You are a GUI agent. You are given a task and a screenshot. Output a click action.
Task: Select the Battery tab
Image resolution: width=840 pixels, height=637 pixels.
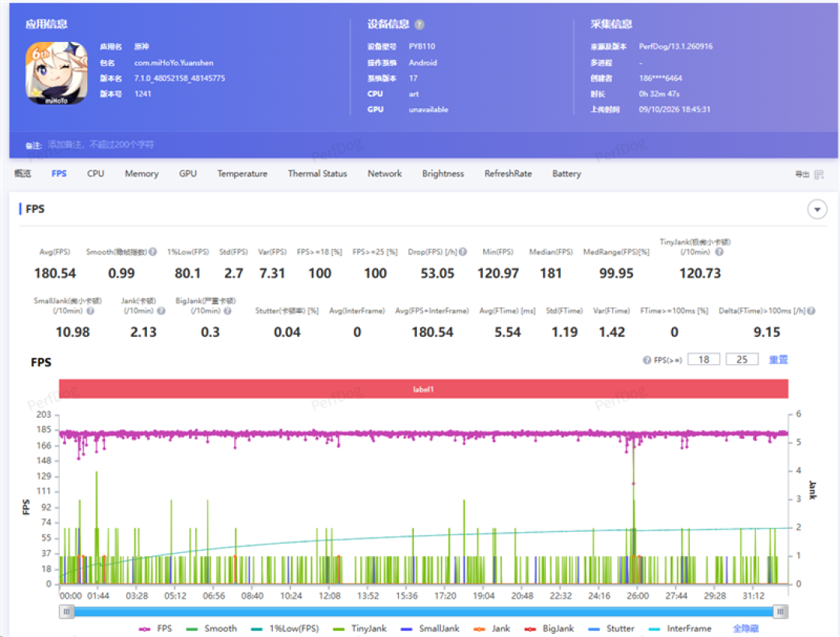point(566,173)
